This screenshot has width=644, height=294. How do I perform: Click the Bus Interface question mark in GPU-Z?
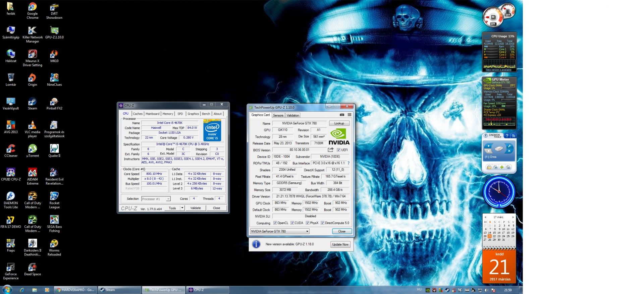point(348,163)
